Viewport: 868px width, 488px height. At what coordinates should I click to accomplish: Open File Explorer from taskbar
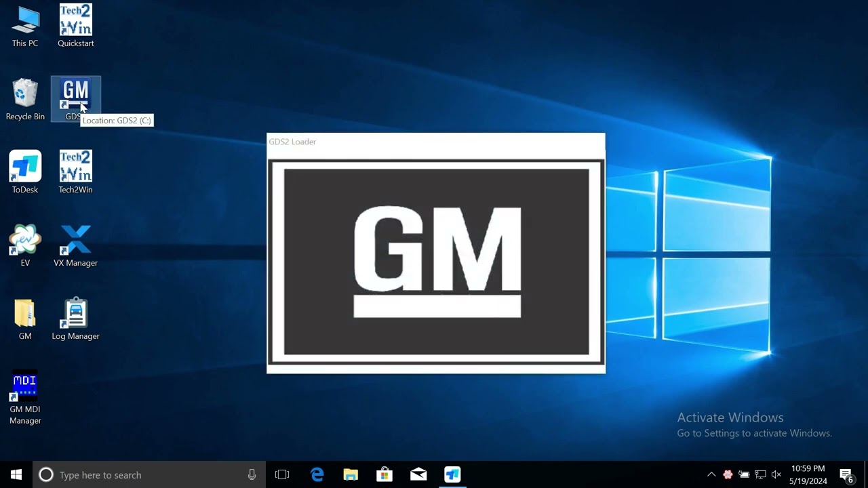351,474
